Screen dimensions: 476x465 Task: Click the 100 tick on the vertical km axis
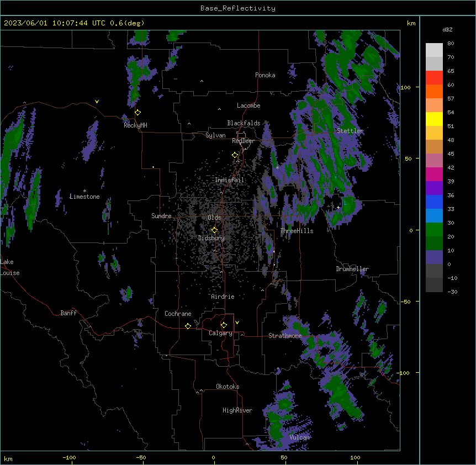[x=405, y=87]
